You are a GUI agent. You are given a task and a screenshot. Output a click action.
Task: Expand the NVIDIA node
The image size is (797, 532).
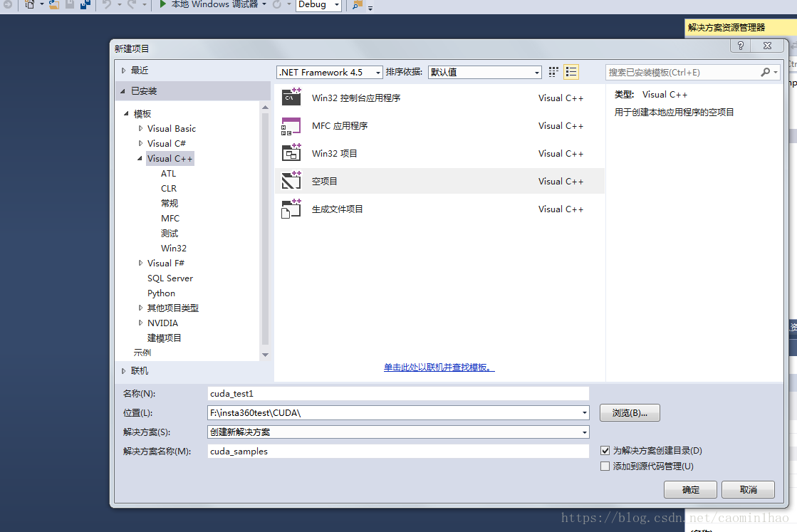pos(140,323)
